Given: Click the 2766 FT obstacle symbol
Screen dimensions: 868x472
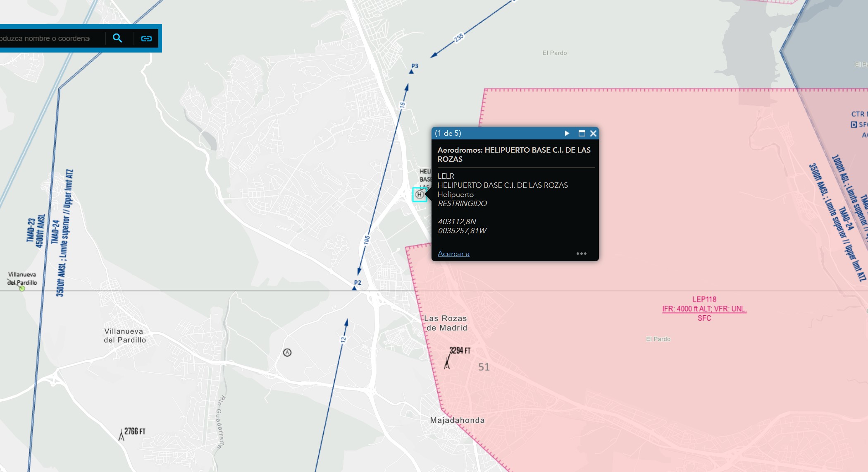Looking at the screenshot, I should [122, 435].
